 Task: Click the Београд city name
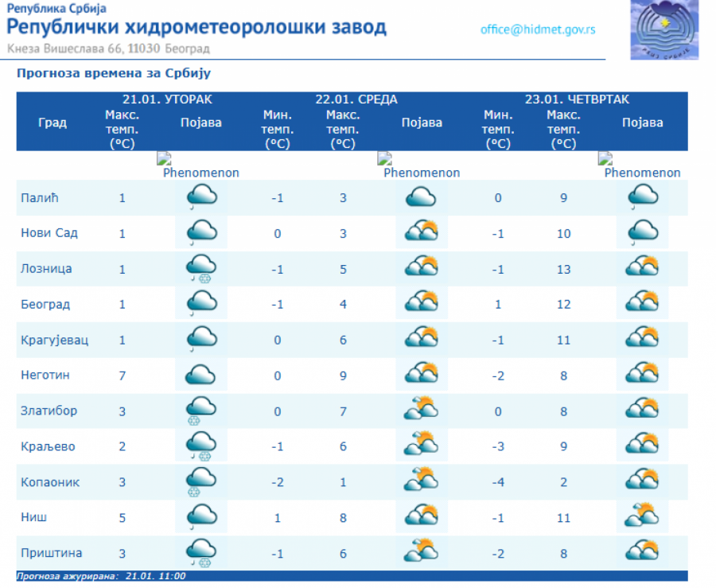pos(45,305)
